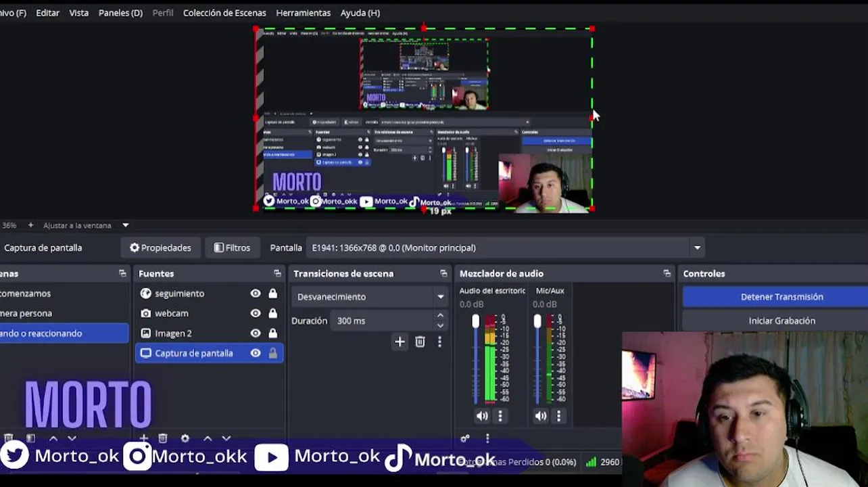The height and width of the screenshot is (487, 868).
Task: Unlock the webcam source
Action: pos(273,313)
